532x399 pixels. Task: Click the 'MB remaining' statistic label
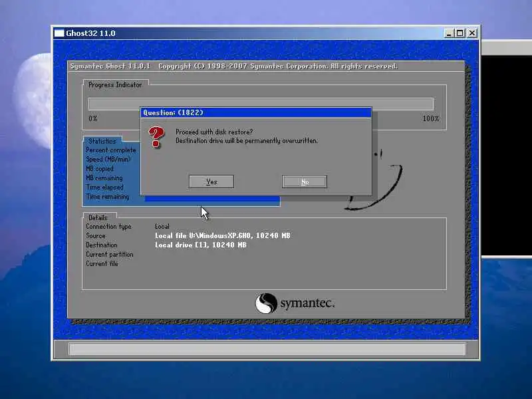coord(104,178)
